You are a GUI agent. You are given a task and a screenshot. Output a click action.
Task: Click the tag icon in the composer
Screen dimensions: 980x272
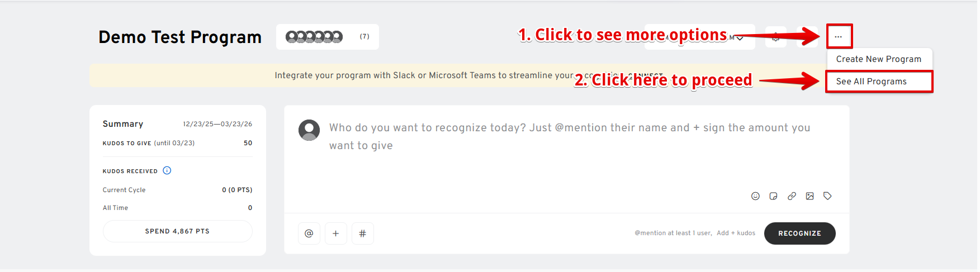827,196
